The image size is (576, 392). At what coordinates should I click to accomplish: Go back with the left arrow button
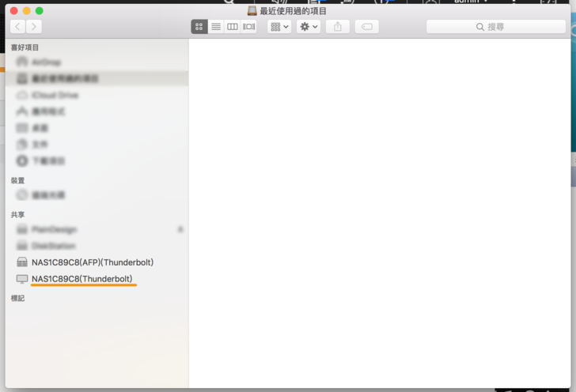[17, 26]
